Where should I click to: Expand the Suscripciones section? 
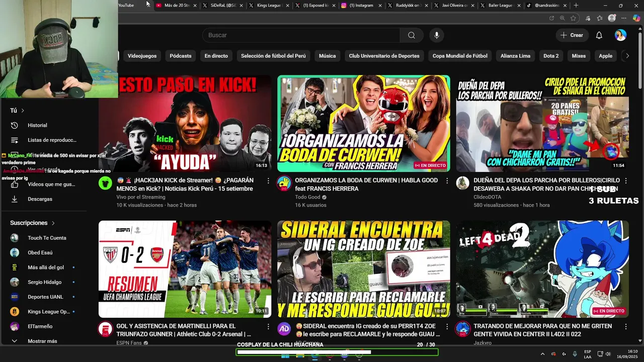(32, 223)
